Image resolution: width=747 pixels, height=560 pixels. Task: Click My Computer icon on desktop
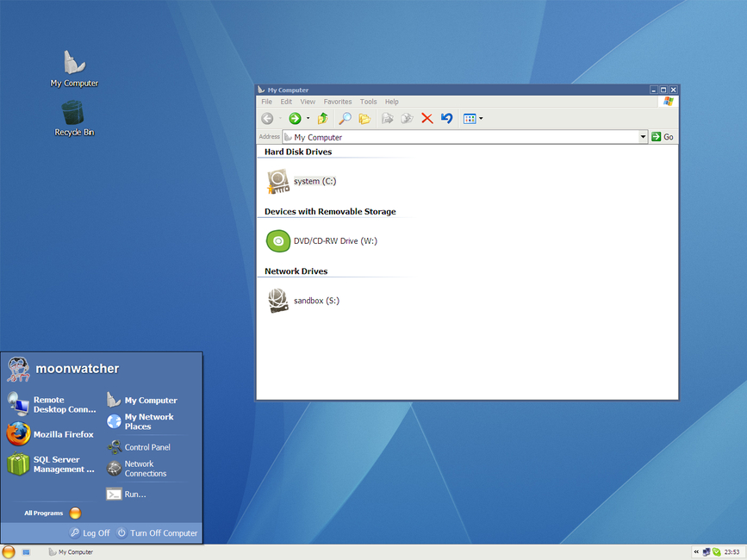pos(74,62)
